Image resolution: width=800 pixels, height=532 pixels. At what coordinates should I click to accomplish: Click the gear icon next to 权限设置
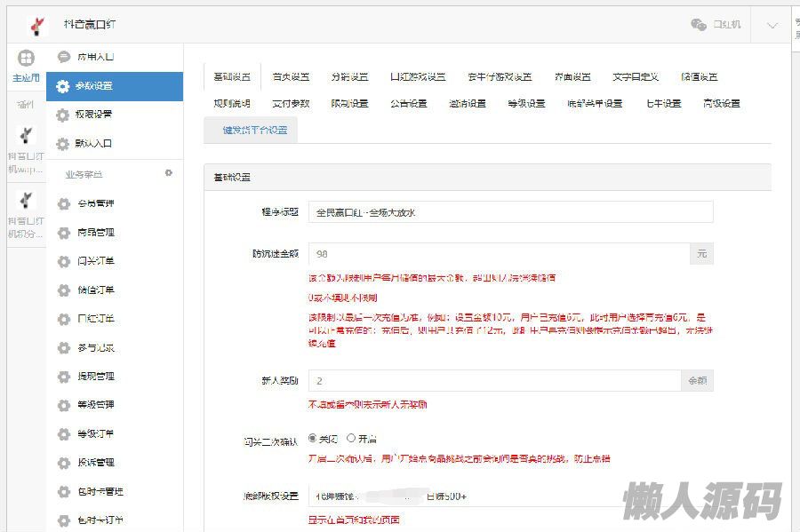click(x=62, y=115)
